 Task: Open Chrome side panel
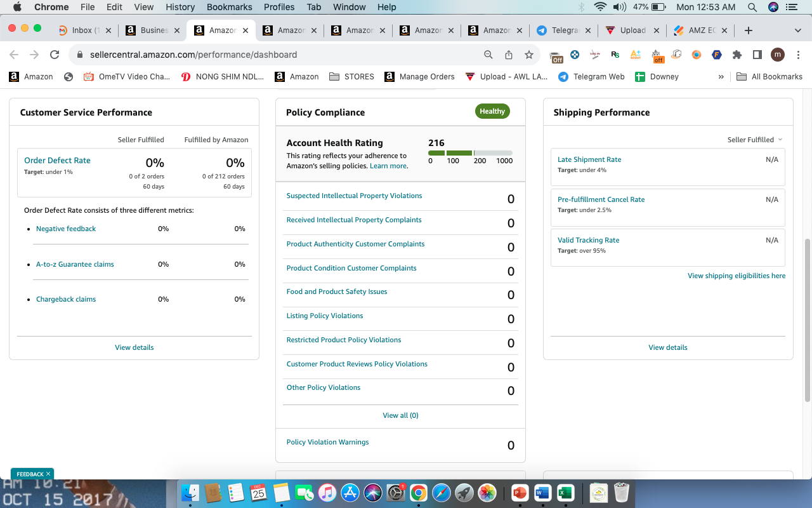coord(757,55)
